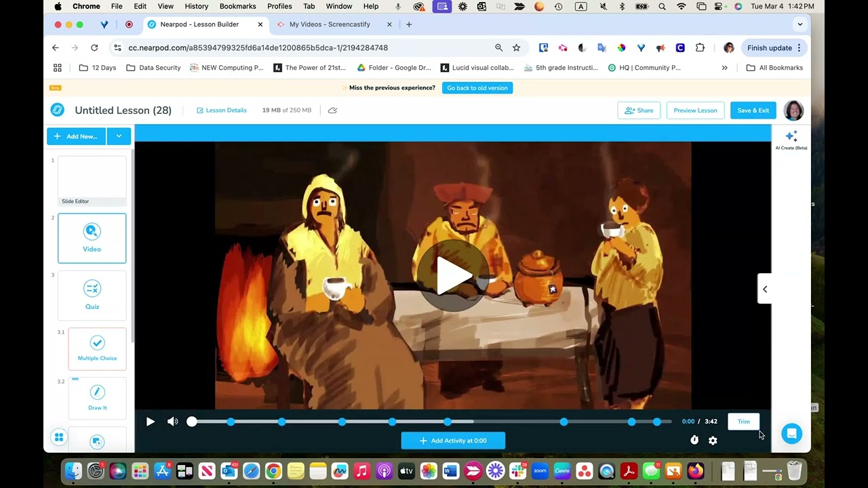The width and height of the screenshot is (868, 488).
Task: Open the Edit menu
Action: [x=140, y=6]
